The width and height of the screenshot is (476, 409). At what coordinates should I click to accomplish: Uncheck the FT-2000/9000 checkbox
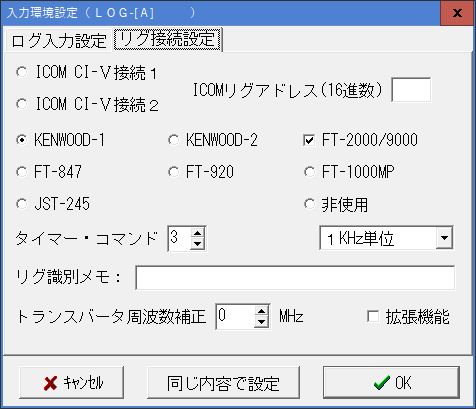tap(309, 140)
